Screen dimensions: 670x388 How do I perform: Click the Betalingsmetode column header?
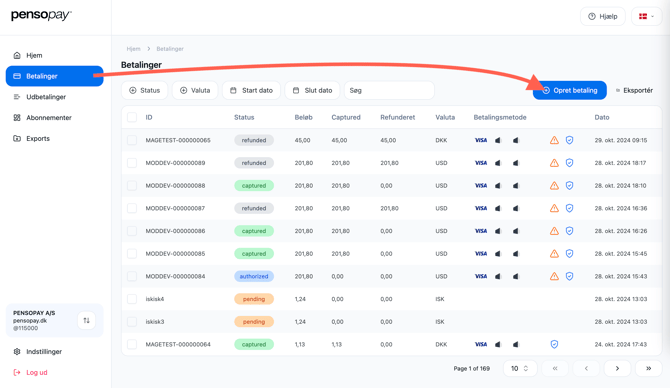pyautogui.click(x=500, y=118)
